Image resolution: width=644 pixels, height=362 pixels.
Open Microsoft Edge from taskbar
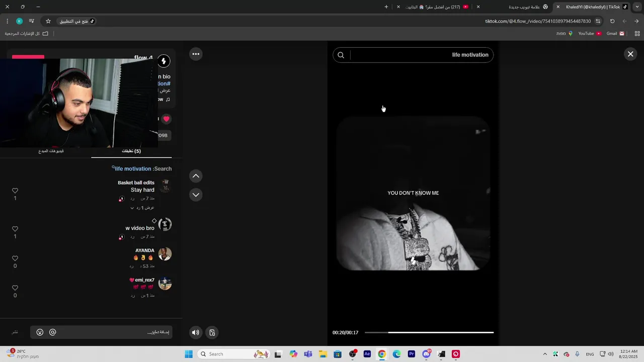click(397, 354)
